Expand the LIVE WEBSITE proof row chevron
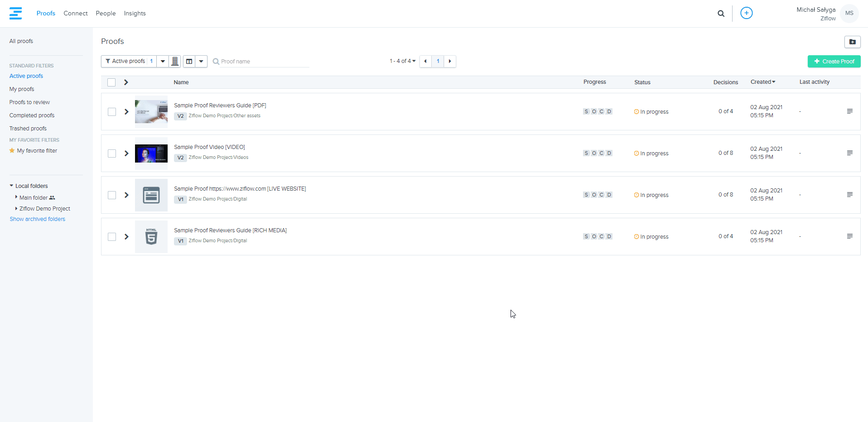868x422 pixels. point(126,195)
